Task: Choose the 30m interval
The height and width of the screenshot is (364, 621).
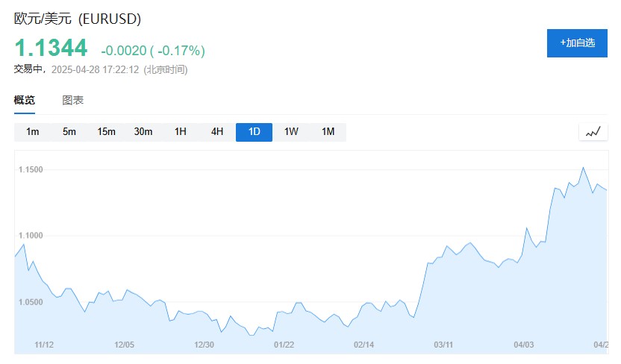Action: point(143,132)
